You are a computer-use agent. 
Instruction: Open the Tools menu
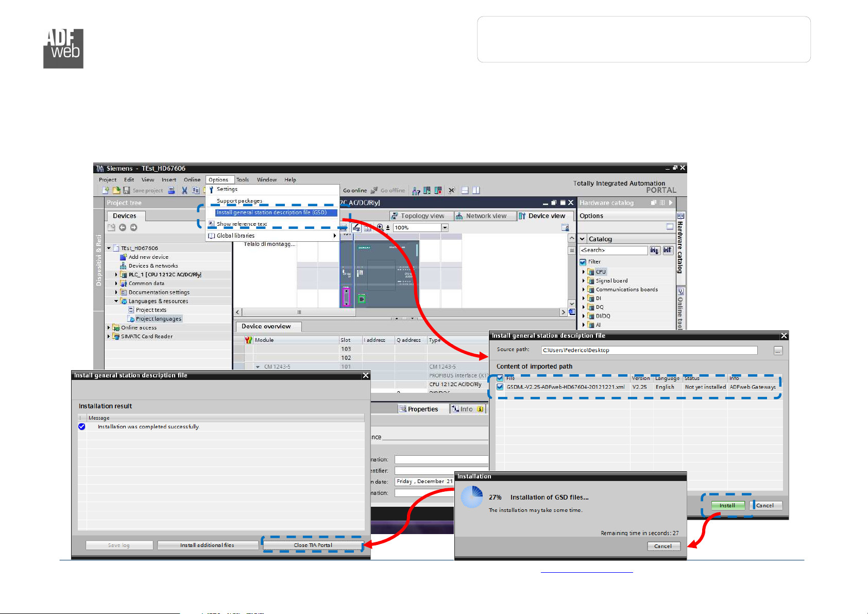tap(243, 180)
